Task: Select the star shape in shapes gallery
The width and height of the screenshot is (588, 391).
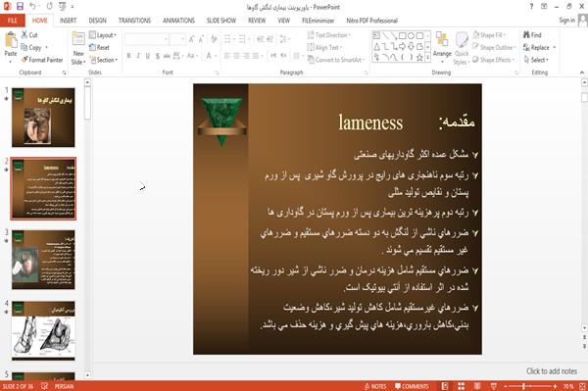Action: 419,58
